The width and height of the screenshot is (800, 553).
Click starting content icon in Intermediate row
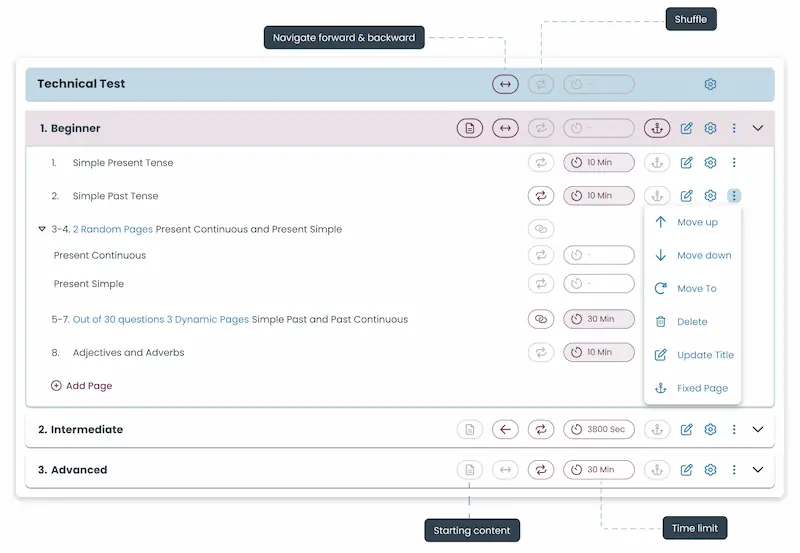pyautogui.click(x=470, y=430)
